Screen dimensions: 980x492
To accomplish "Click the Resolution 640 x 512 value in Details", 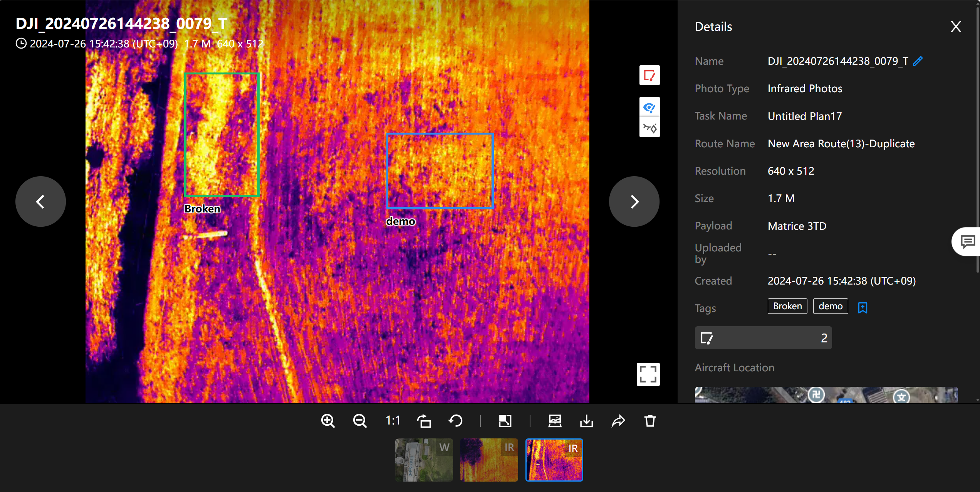I will [x=791, y=171].
